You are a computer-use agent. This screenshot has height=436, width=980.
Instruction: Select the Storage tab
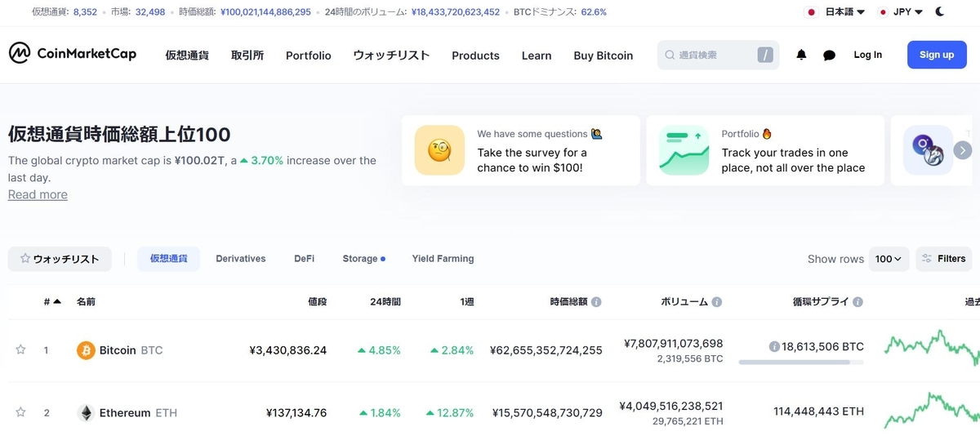tap(364, 259)
